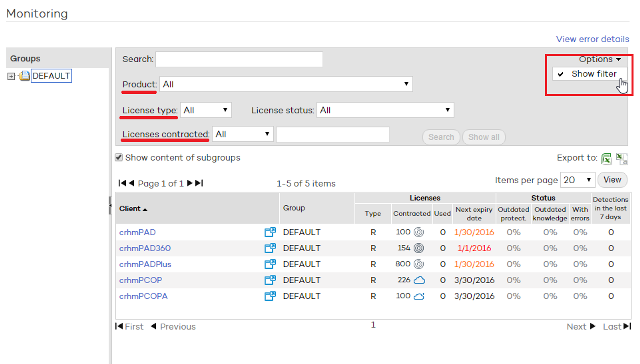Open the License status dropdown
Viewport: 640px width, 364px height.
click(x=385, y=110)
